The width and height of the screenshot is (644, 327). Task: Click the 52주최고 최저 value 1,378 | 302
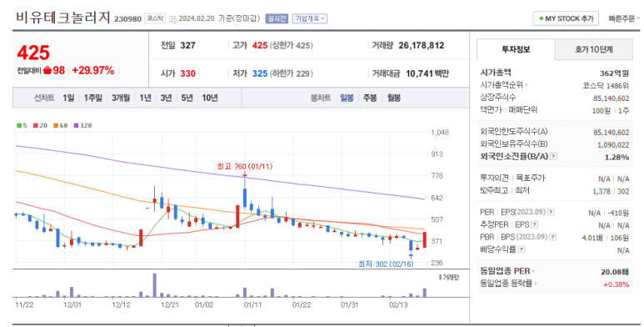611,191
